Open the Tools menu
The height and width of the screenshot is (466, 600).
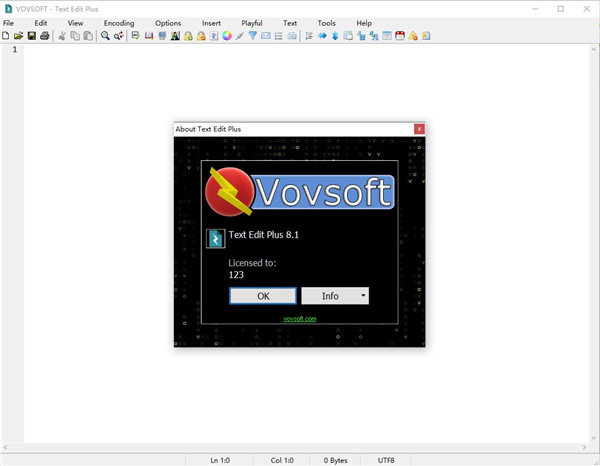tap(327, 22)
